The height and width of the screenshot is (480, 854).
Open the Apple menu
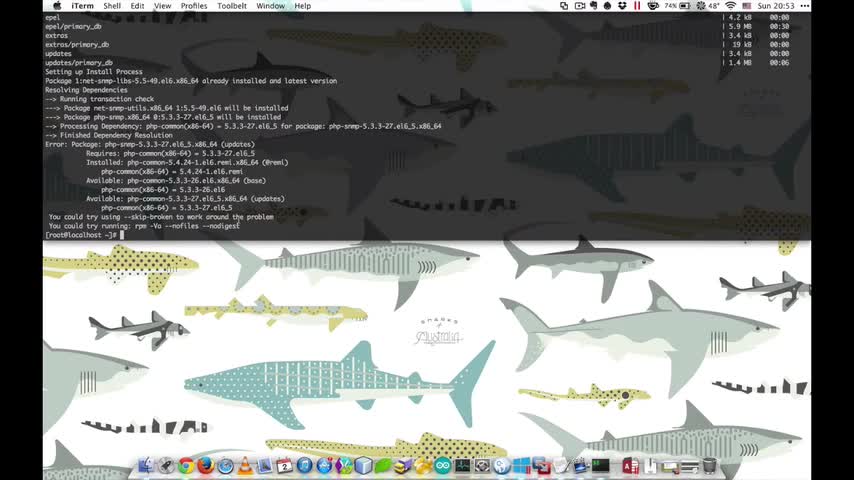click(x=57, y=6)
